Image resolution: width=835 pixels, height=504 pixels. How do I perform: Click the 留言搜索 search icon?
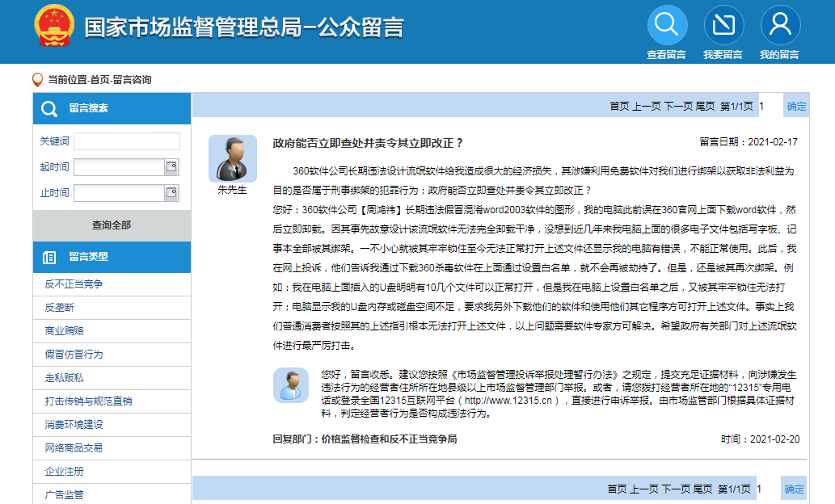click(x=49, y=108)
